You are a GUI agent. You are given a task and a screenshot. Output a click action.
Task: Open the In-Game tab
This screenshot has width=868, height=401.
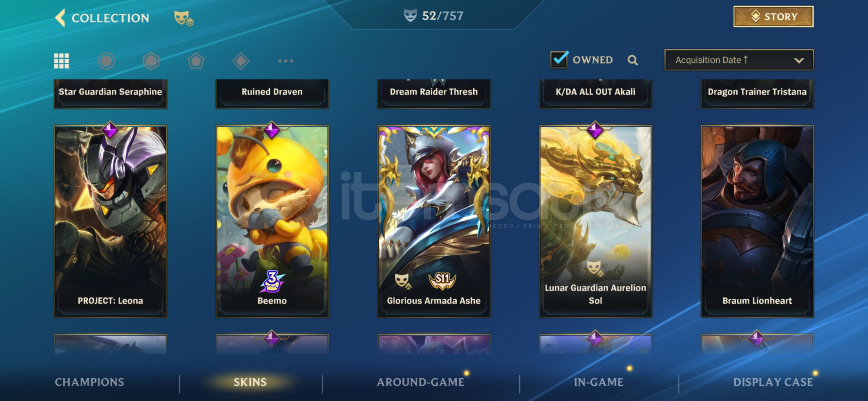pos(599,382)
